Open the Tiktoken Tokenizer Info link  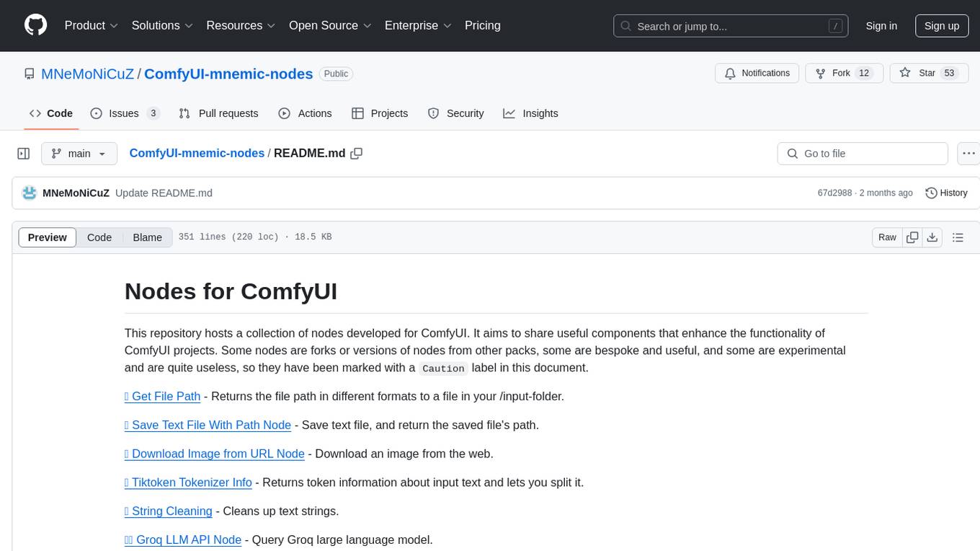tap(188, 482)
